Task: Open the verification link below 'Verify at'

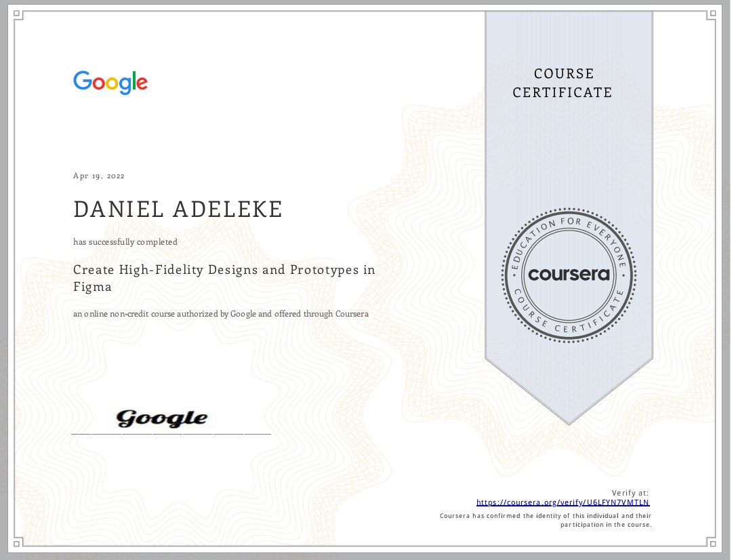Action: tap(563, 502)
